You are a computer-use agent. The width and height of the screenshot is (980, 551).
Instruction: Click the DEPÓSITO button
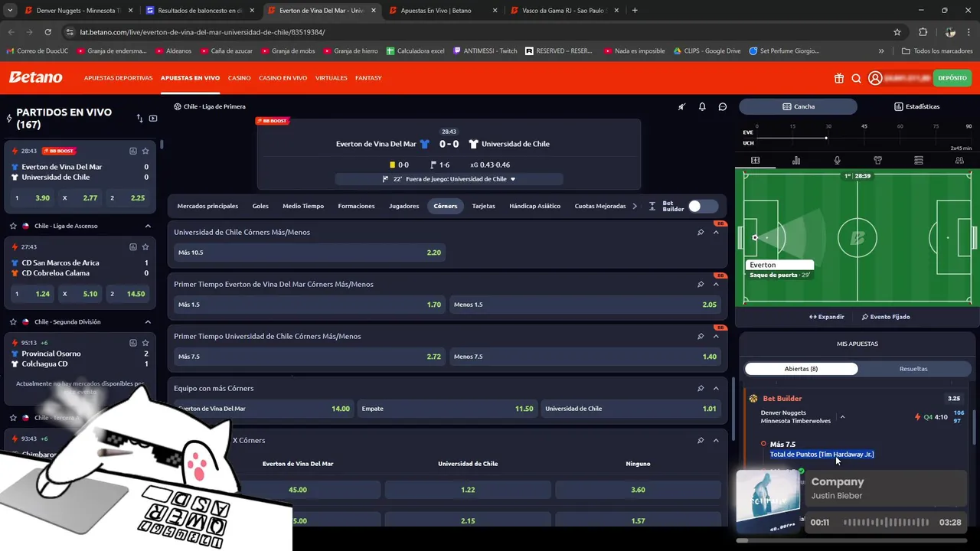click(x=952, y=78)
